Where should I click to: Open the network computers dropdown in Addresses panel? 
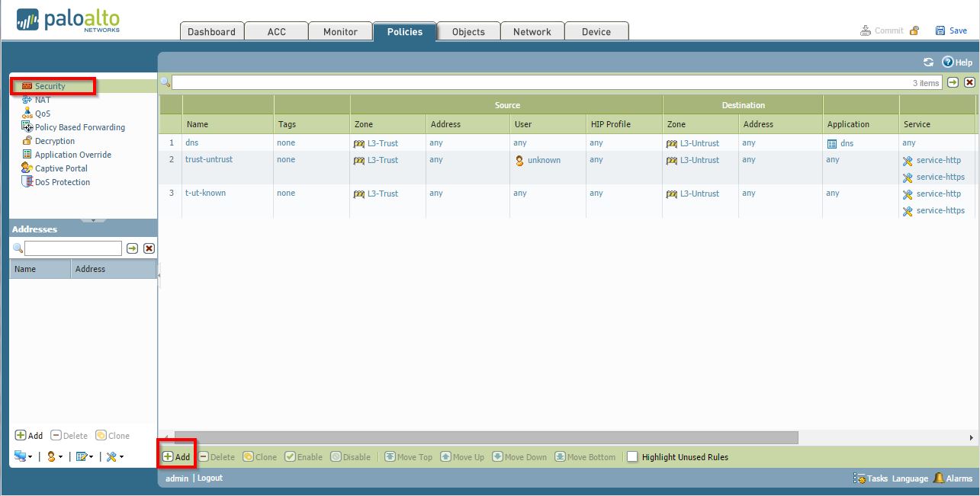(x=22, y=456)
